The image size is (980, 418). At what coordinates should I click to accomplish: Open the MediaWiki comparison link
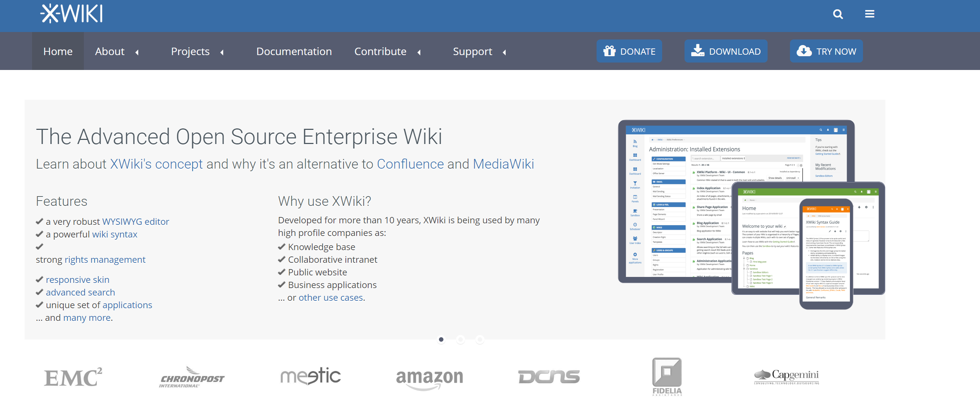pos(503,164)
